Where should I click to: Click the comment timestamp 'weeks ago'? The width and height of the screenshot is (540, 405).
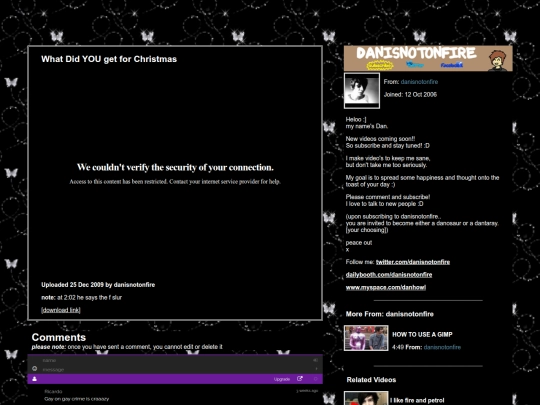(307, 391)
